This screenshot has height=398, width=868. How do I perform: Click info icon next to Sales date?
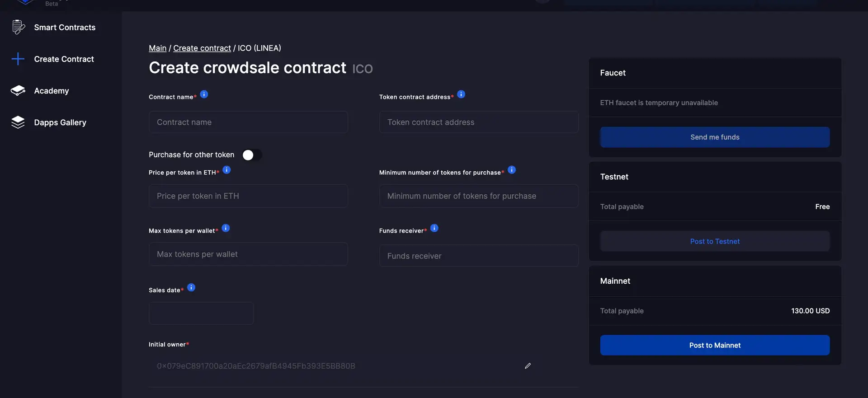tap(191, 287)
